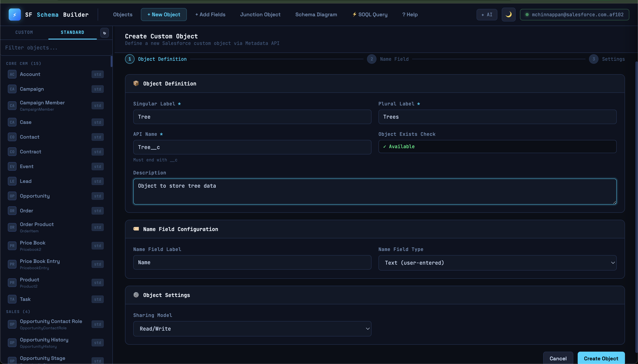638x364 pixels.
Task: Click the Task object TA icon
Action: [x=12, y=299]
